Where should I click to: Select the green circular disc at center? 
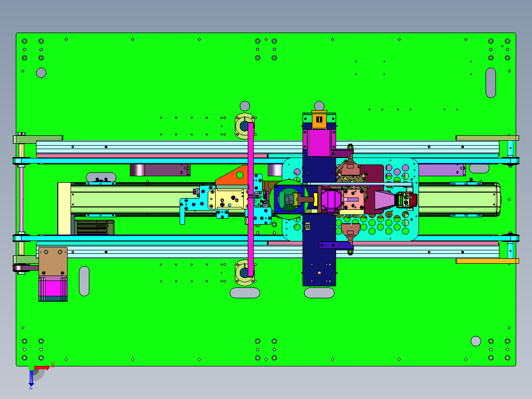(289, 199)
